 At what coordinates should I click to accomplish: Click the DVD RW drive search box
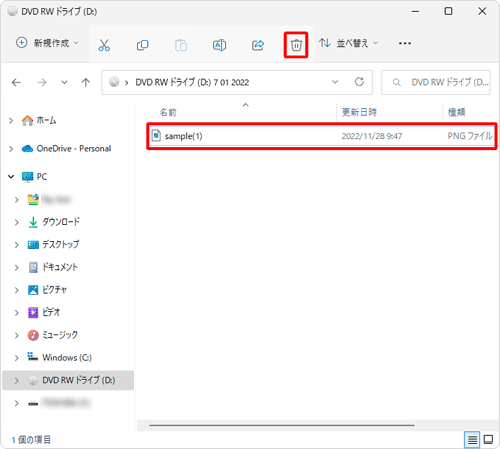point(436,82)
